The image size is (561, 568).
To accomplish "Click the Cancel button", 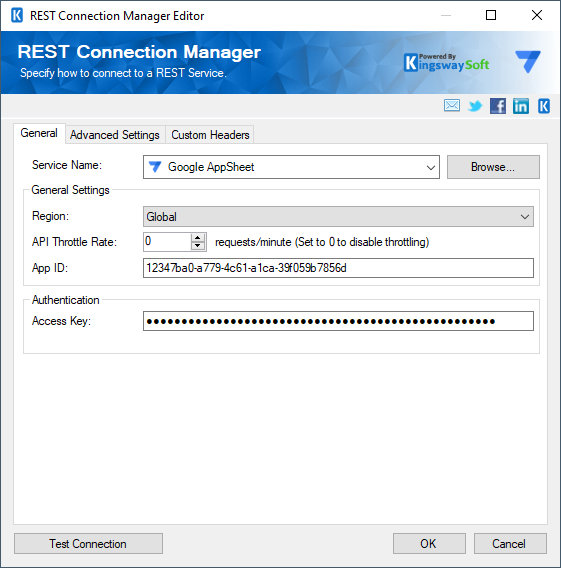I will (510, 543).
